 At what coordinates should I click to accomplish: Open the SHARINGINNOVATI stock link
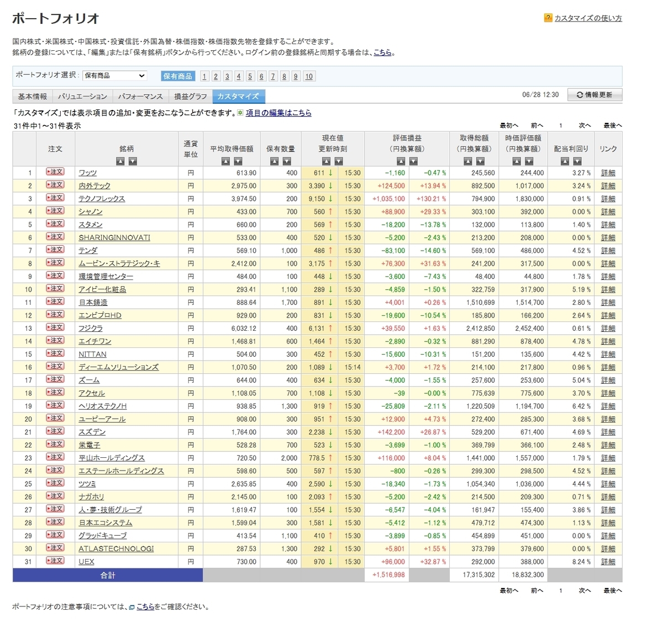[x=114, y=237]
